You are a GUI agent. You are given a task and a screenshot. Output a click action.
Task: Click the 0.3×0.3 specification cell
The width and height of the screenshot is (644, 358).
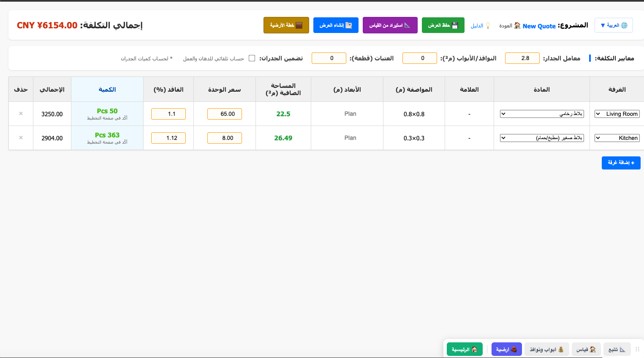coord(414,138)
